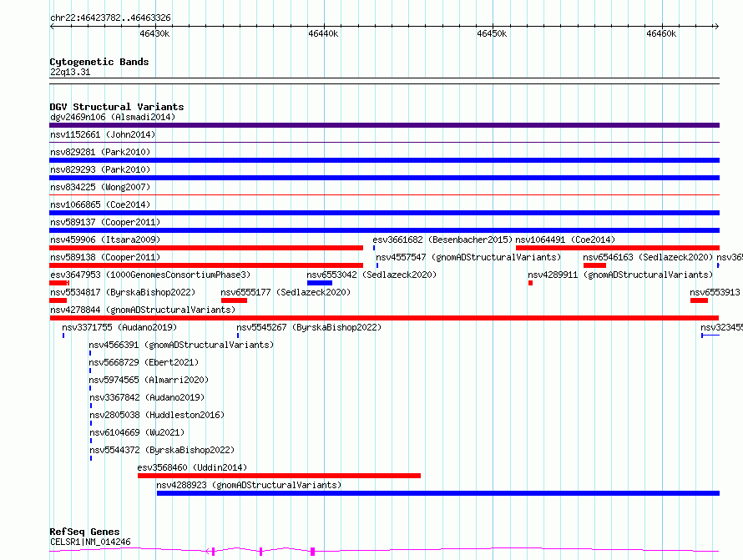This screenshot has width=743, height=560.
Task: Click the nsv6553042 (Sedlazeck2020) blue bar
Action: [320, 283]
